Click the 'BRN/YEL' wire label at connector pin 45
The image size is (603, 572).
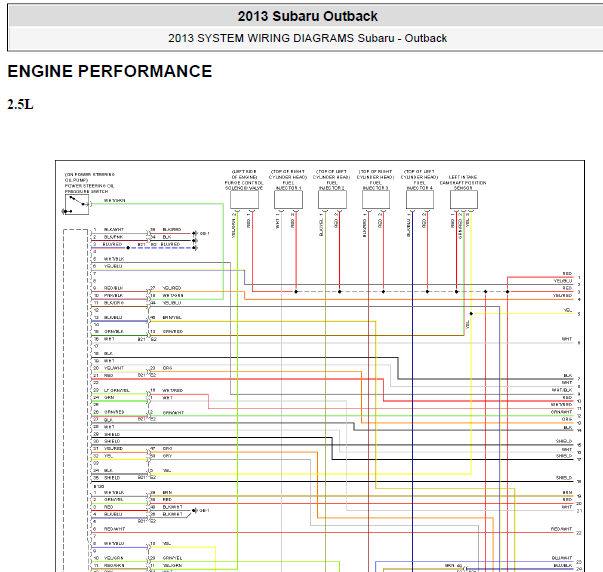click(x=172, y=318)
